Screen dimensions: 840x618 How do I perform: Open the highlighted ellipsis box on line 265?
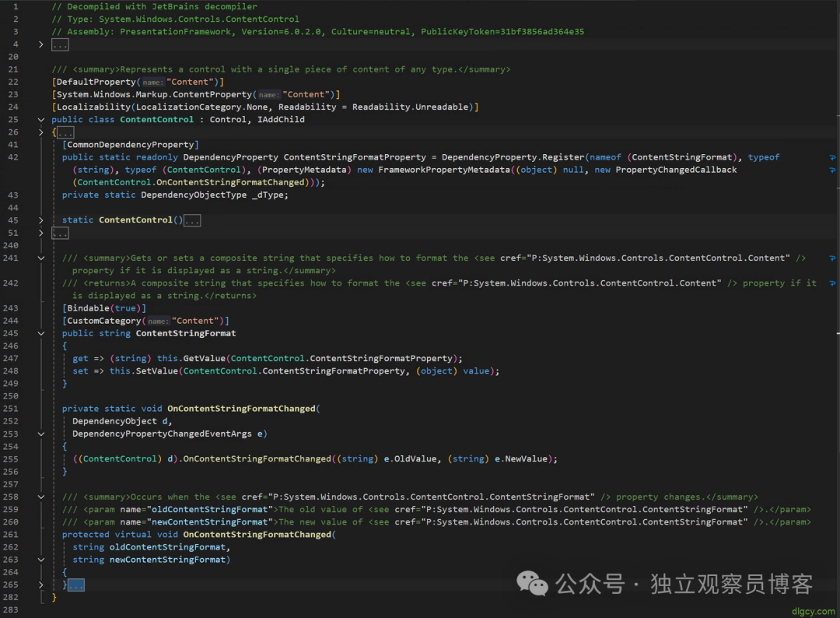[76, 585]
